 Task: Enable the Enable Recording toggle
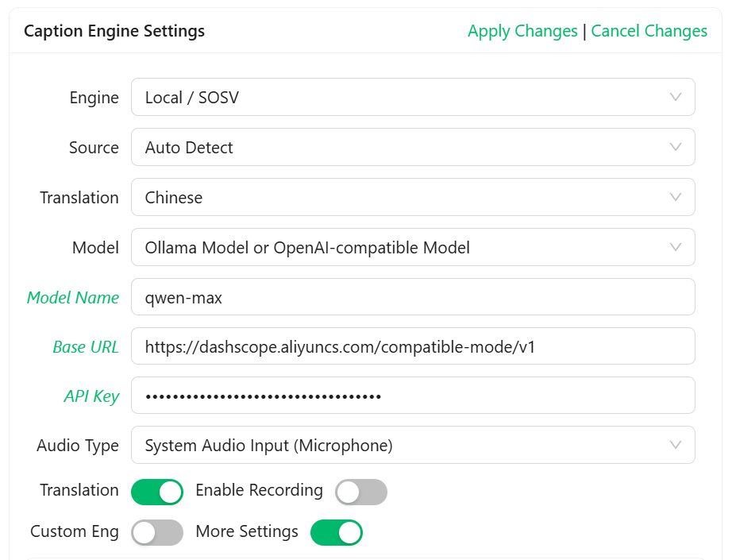click(x=361, y=492)
